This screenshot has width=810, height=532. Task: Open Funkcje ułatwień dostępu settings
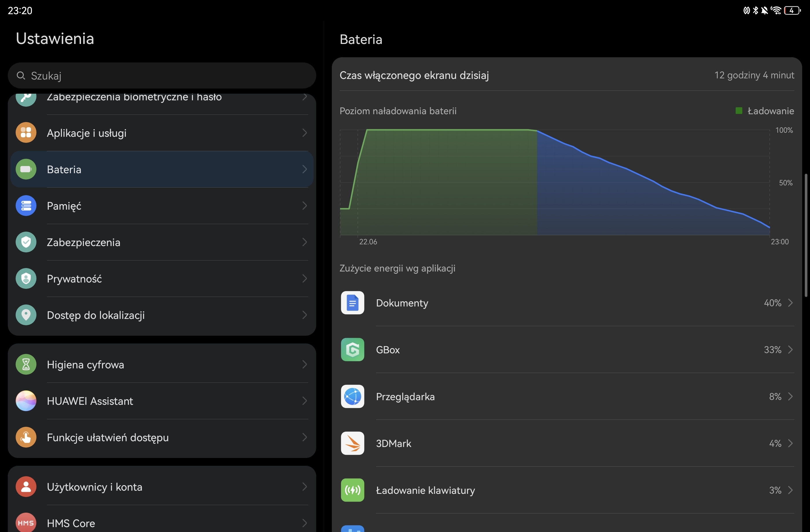coord(162,437)
